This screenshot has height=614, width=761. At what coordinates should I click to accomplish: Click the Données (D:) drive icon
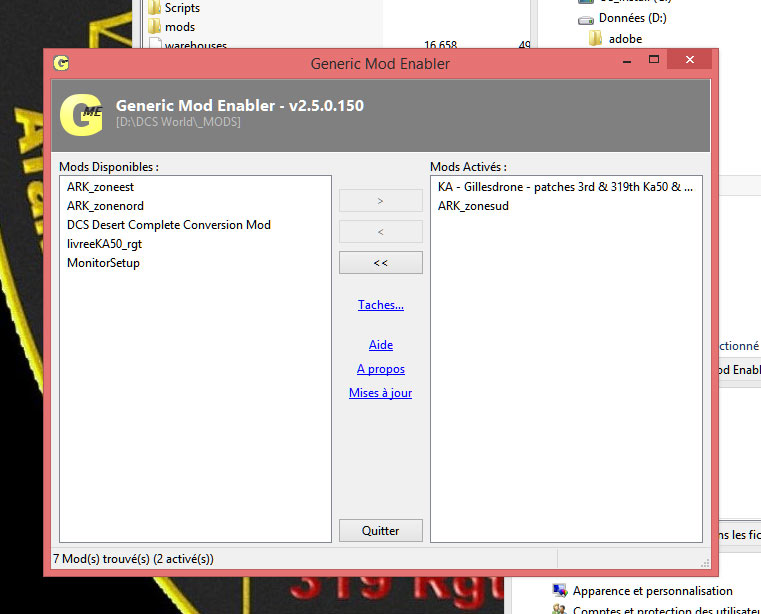pos(586,18)
